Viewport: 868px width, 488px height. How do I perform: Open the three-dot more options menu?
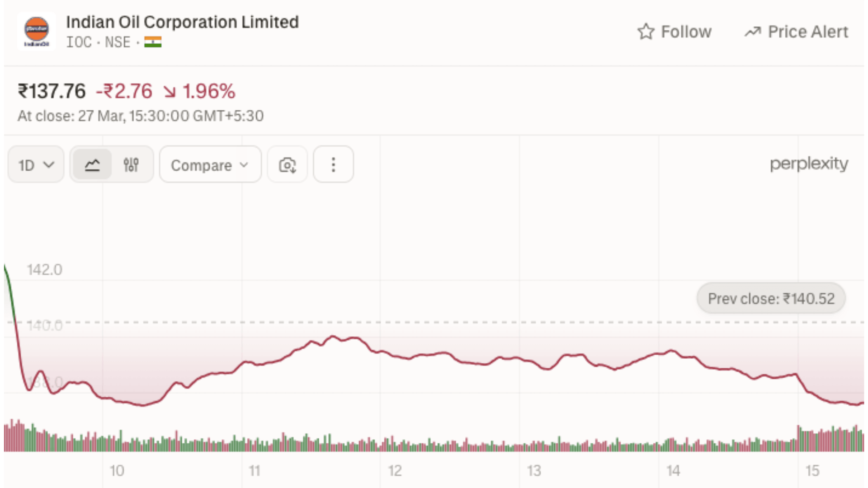[333, 165]
